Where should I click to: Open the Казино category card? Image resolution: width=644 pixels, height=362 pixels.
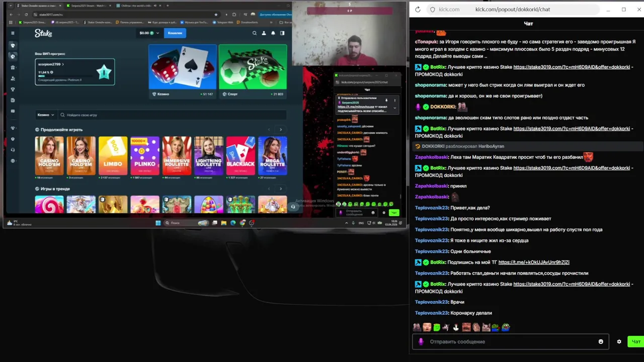coord(183,71)
